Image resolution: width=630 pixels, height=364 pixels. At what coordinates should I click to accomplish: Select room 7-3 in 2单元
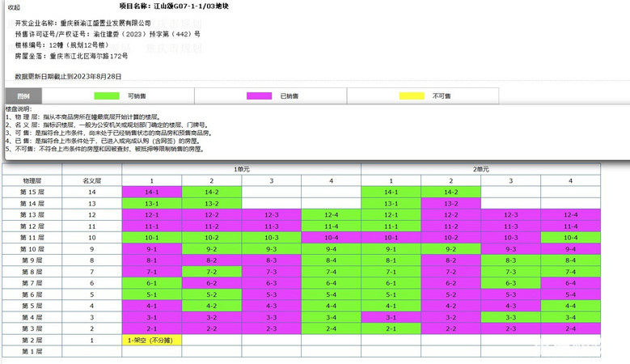coord(510,272)
